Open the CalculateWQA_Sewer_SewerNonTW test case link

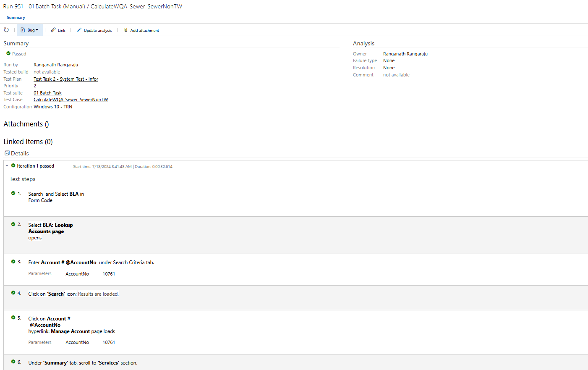point(71,100)
